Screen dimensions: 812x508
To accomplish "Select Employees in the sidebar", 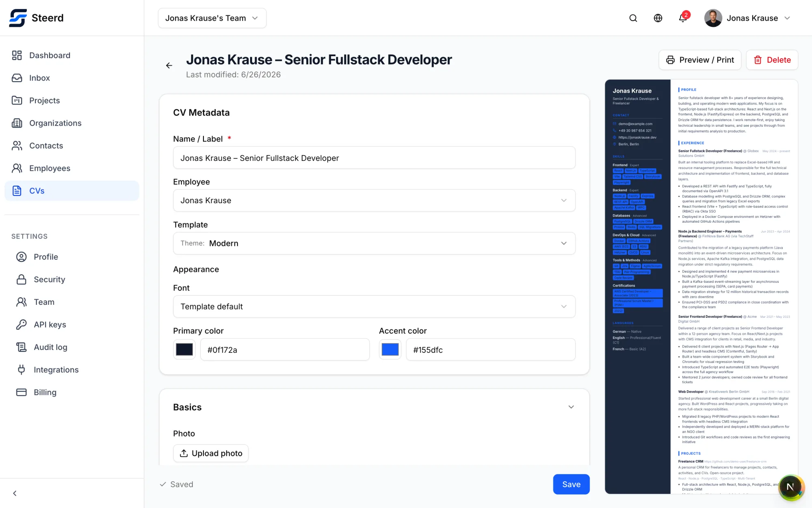I will click(72, 168).
